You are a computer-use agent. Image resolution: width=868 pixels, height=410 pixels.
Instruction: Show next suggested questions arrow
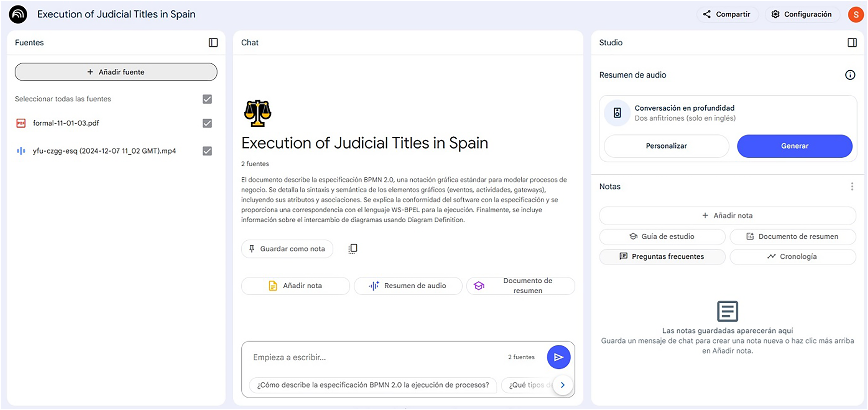(x=562, y=385)
